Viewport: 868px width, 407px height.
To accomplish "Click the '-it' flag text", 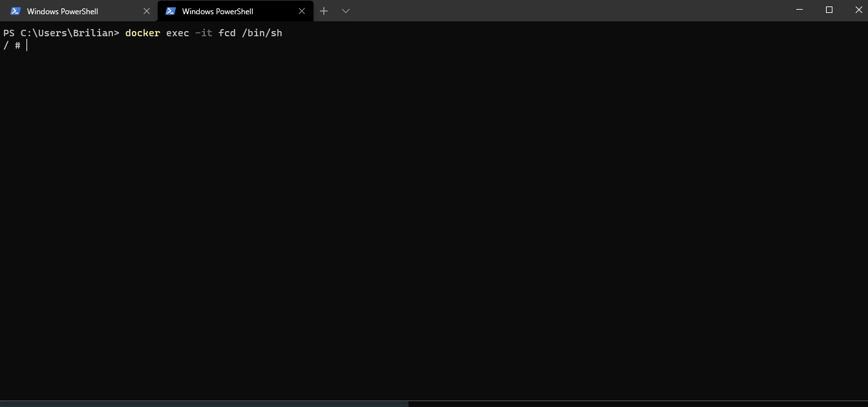I will coord(204,33).
